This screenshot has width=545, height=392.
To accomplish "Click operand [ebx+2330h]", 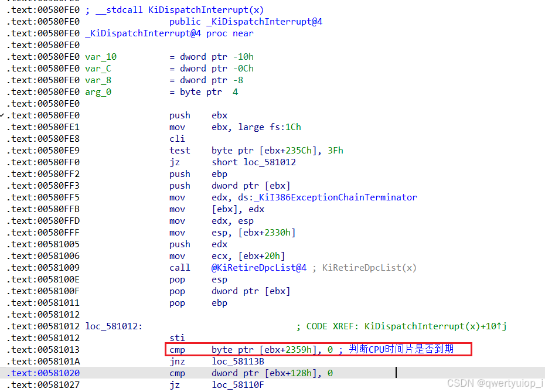I will (267, 233).
